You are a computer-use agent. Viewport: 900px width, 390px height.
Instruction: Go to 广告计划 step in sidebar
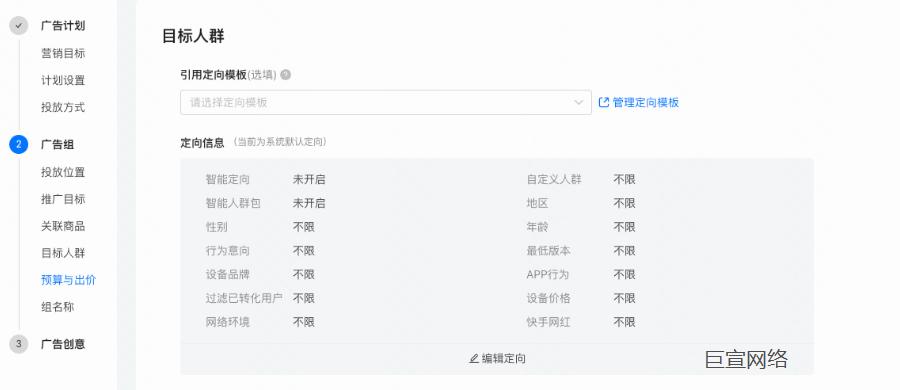pos(63,26)
